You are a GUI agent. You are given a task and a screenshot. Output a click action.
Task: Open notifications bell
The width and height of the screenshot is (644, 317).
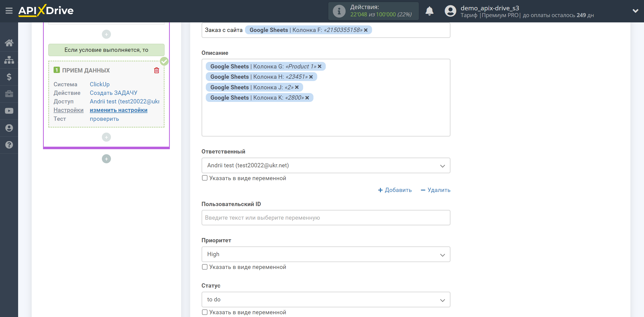click(x=429, y=11)
